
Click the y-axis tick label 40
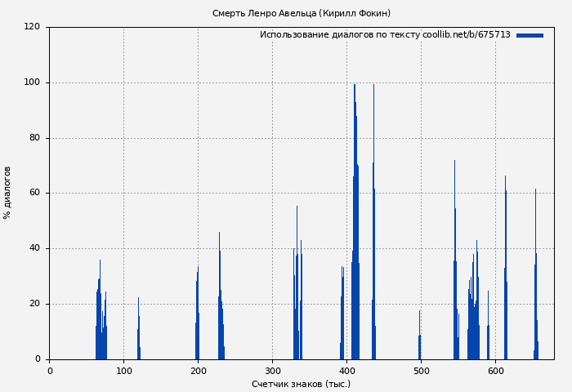(34, 248)
